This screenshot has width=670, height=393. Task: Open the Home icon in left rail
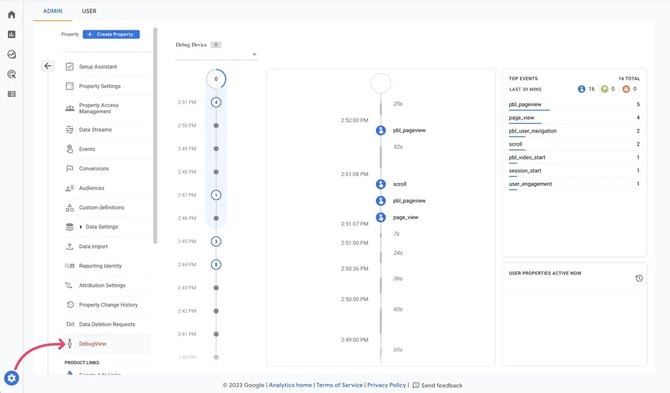point(12,15)
